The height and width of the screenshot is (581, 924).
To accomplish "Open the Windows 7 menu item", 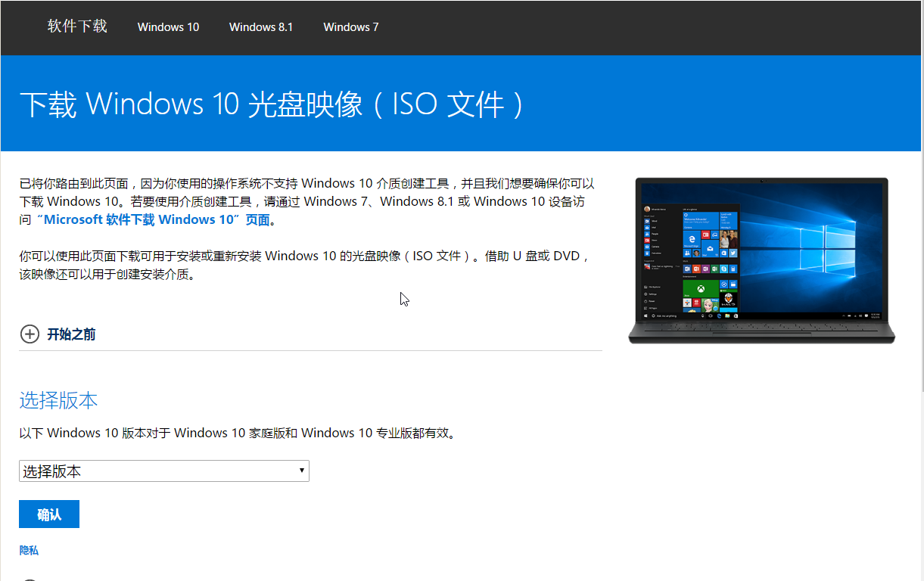I will [x=351, y=27].
